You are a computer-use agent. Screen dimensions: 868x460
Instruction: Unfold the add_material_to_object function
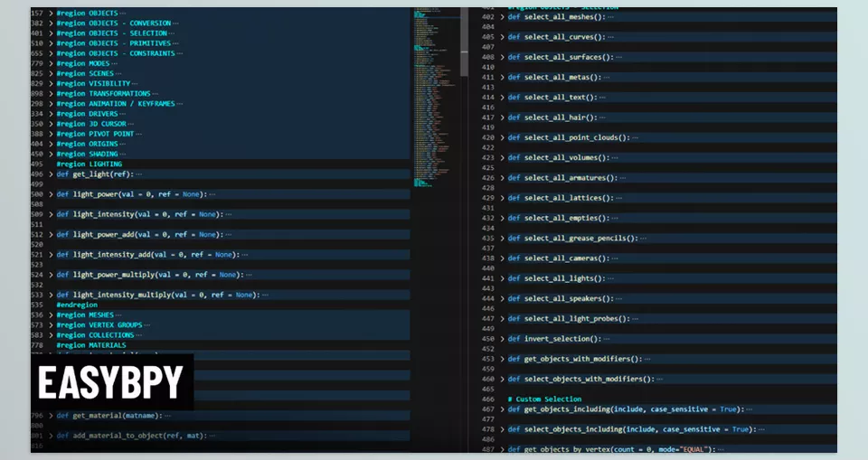point(51,436)
